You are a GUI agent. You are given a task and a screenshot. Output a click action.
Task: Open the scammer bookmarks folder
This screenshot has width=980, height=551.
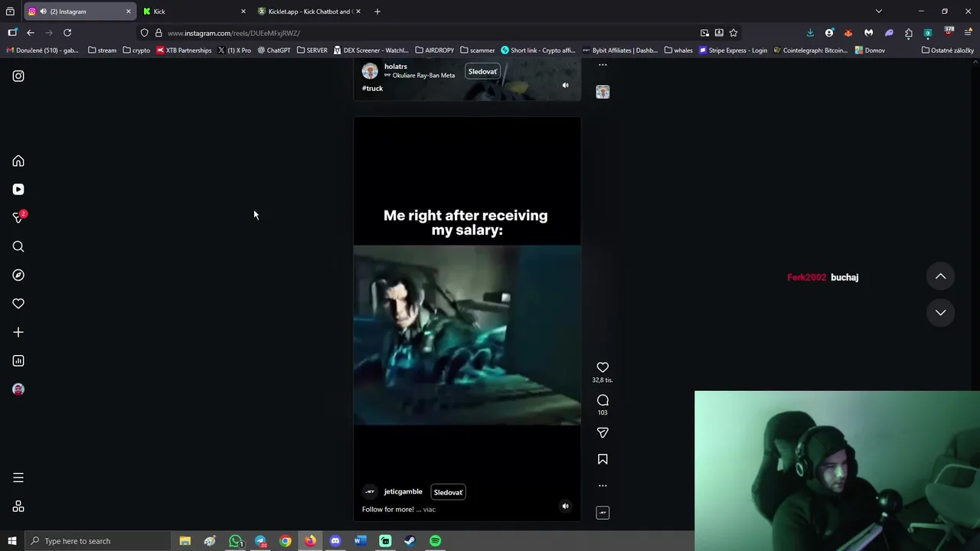(477, 51)
